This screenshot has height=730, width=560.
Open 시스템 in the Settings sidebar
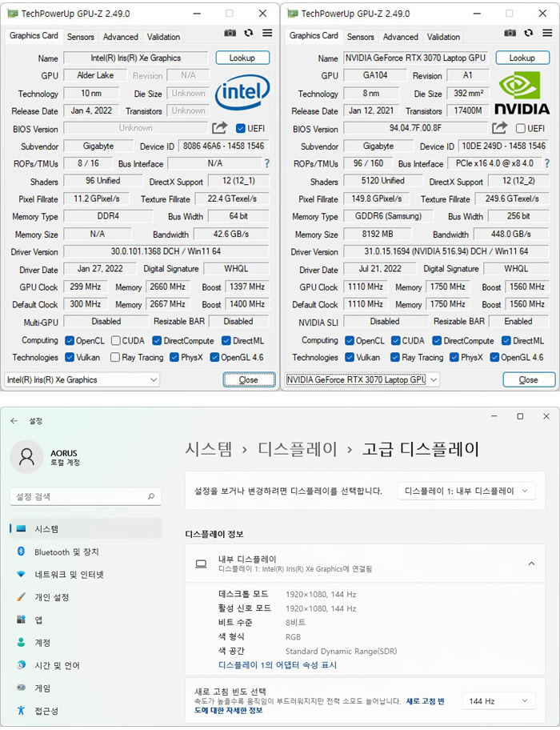86,529
